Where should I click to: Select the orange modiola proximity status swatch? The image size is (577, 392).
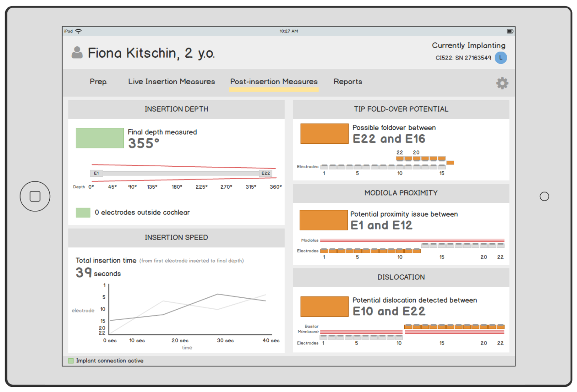point(323,220)
